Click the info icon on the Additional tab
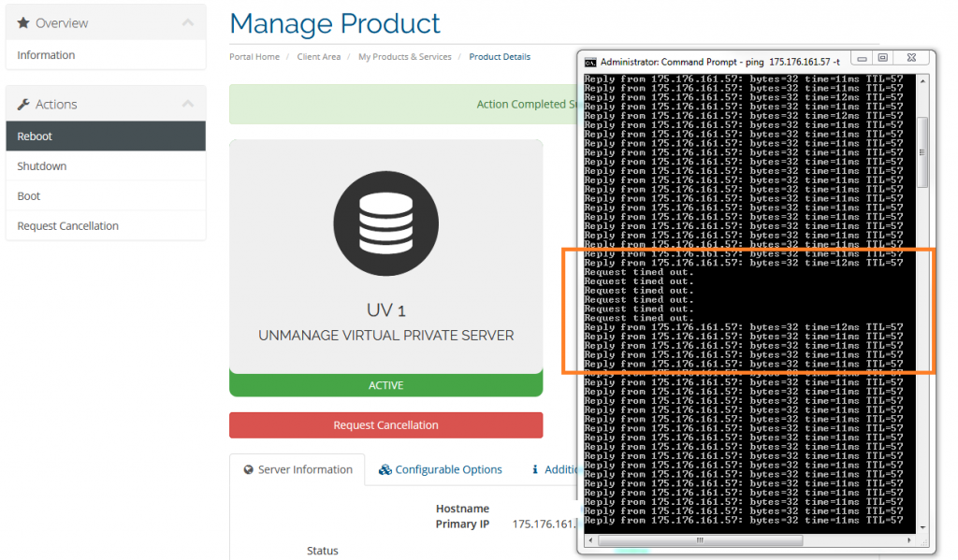 535,469
